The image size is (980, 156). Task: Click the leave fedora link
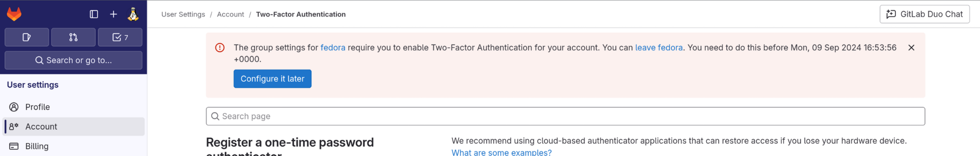(659, 48)
